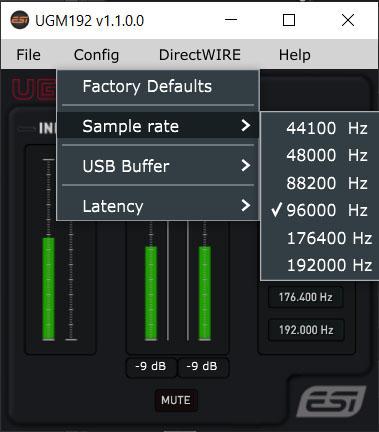The image size is (379, 432).
Task: Open the DirectWIRE menu
Action: coord(200,55)
